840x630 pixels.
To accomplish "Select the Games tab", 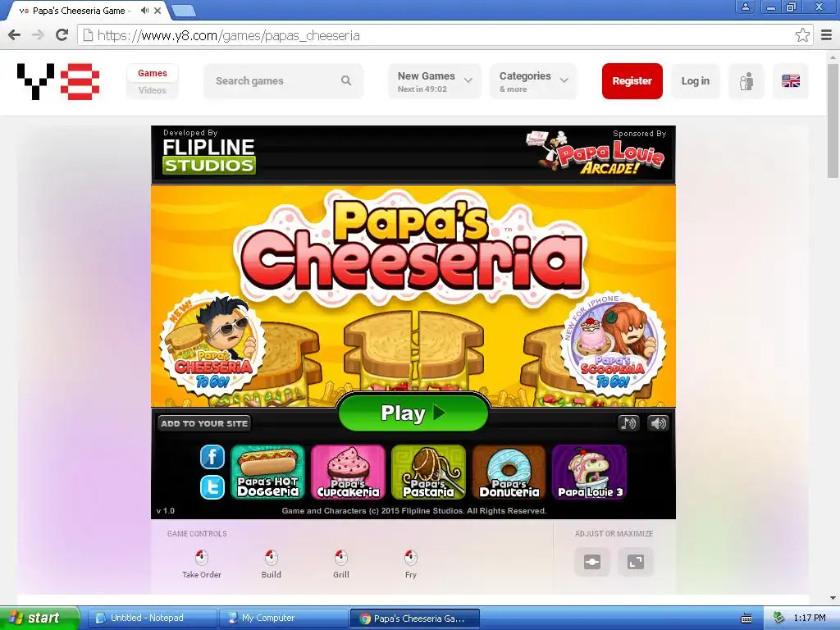I will [152, 73].
